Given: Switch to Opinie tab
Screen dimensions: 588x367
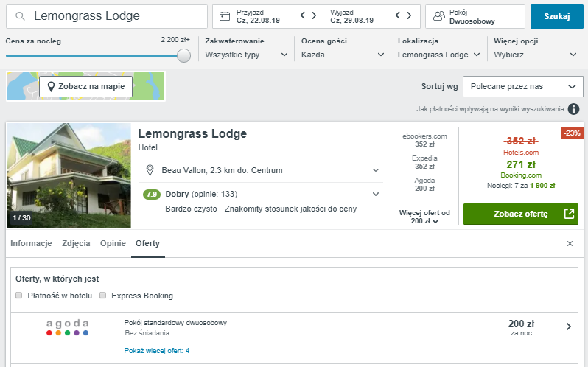Looking at the screenshot, I should point(113,243).
